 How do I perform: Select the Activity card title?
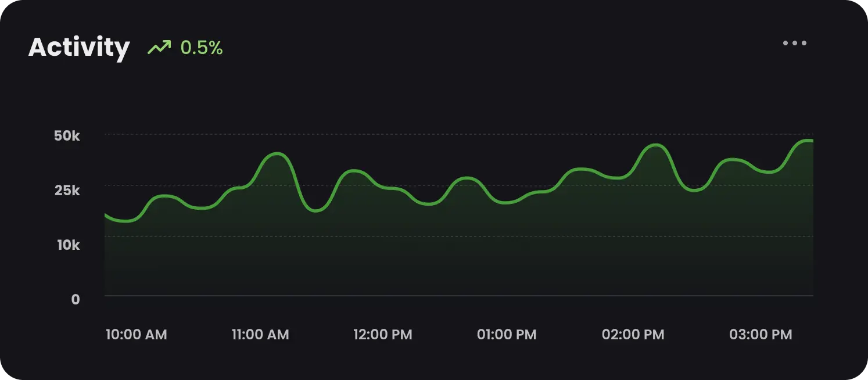click(x=79, y=47)
